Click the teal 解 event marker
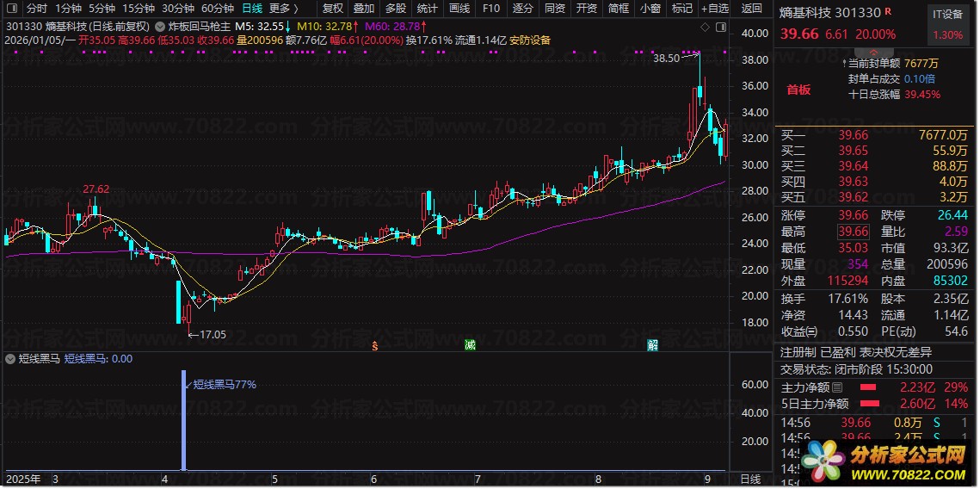Image resolution: width=980 pixels, height=489 pixels. click(x=653, y=346)
